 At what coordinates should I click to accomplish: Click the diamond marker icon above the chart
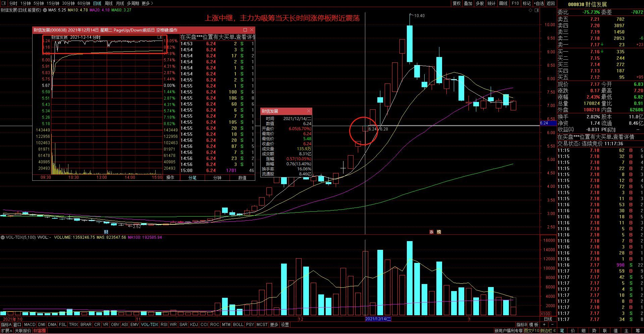click(x=530, y=10)
